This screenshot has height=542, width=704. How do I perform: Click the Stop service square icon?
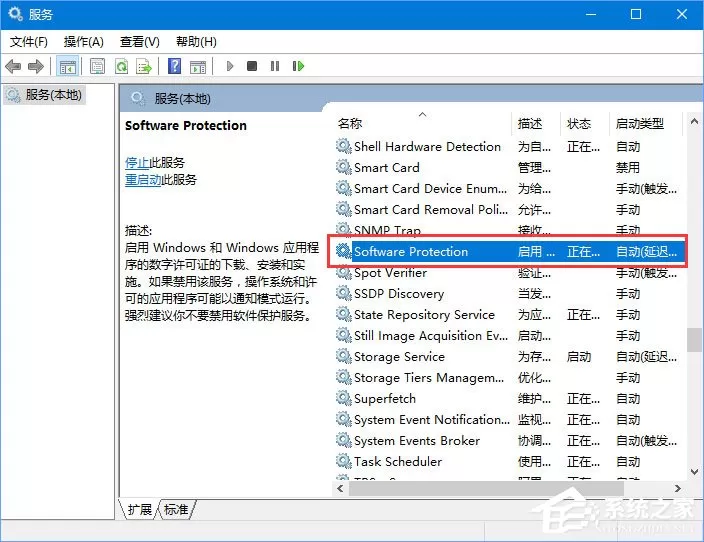[x=252, y=66]
